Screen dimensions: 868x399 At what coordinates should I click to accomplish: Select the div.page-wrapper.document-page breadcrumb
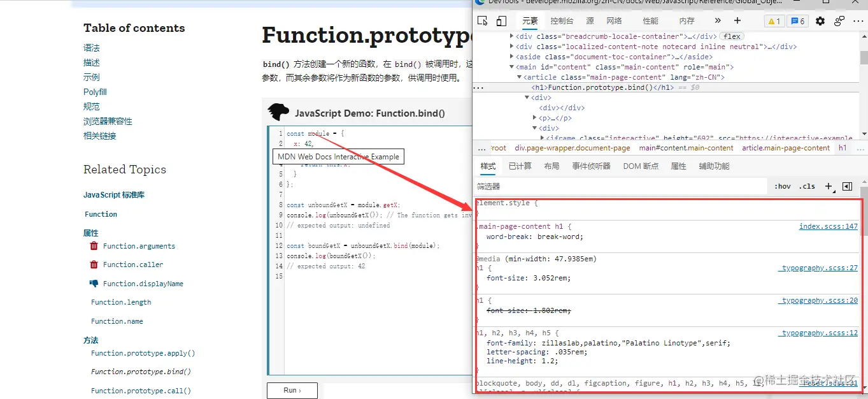[573, 148]
